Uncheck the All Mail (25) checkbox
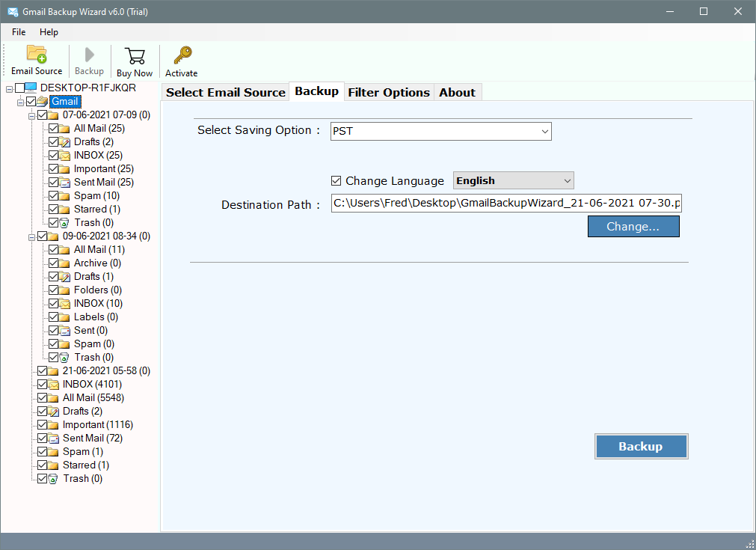The height and width of the screenshot is (550, 756). click(x=54, y=129)
